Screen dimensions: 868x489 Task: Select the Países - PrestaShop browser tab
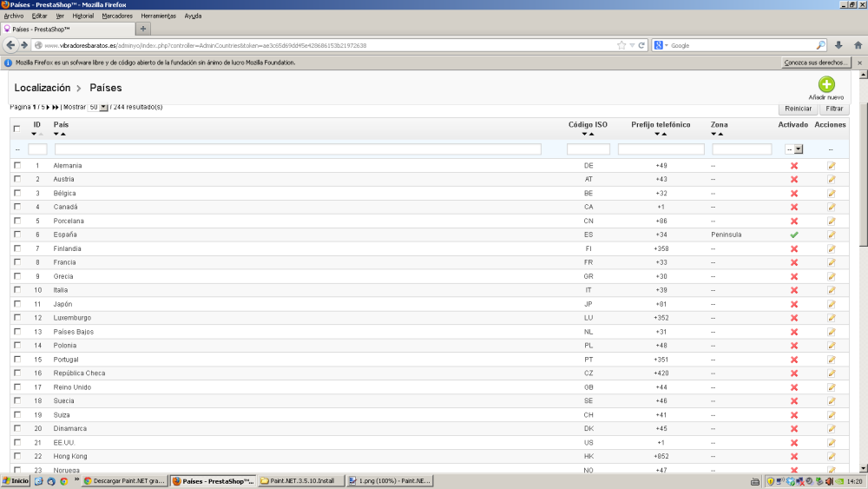(x=68, y=29)
